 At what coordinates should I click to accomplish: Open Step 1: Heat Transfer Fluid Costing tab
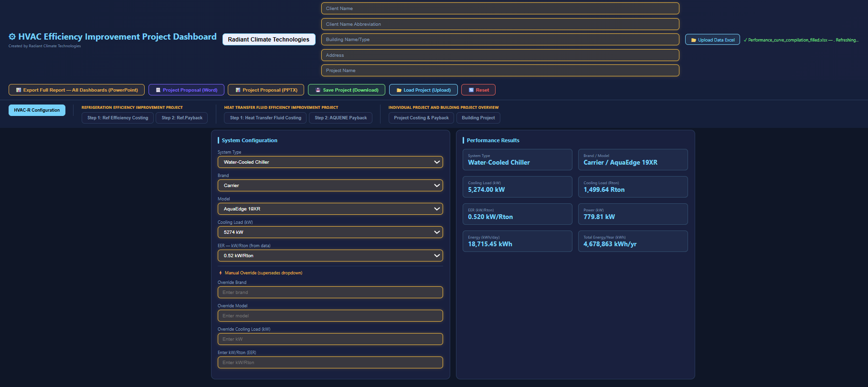tap(265, 118)
